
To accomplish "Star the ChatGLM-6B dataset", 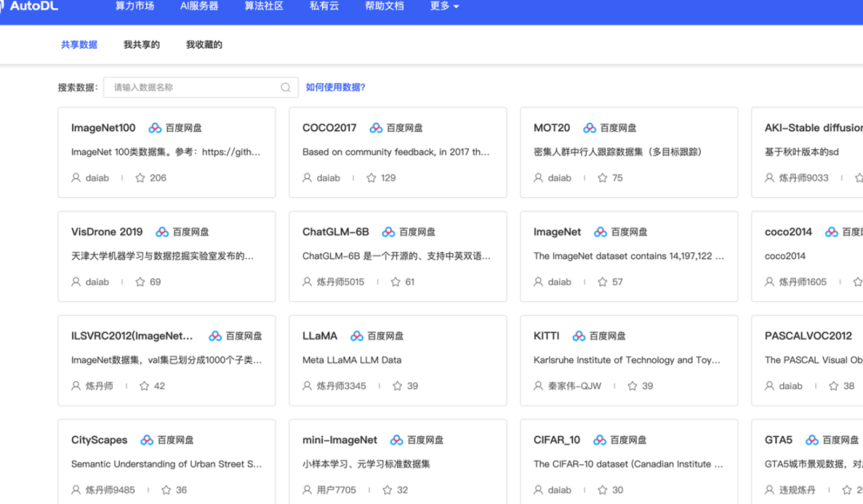I will tap(396, 282).
